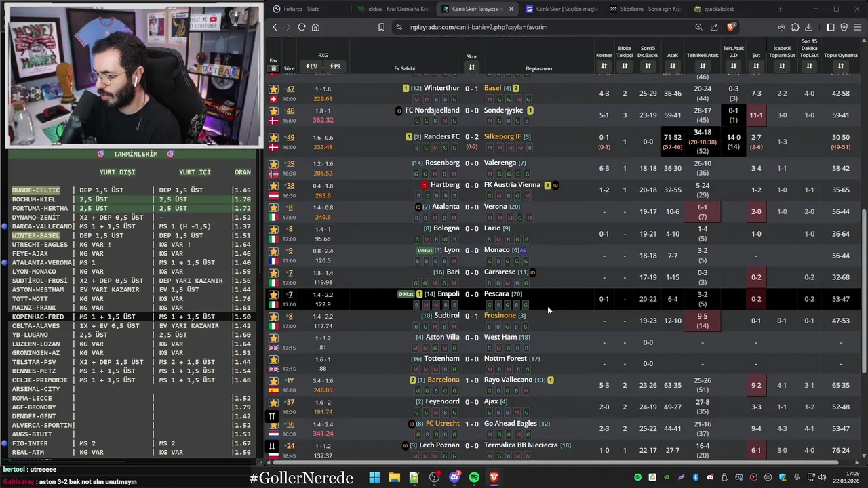Toggle favorite star for Hartberg match
868x488 pixels.
pos(273,185)
